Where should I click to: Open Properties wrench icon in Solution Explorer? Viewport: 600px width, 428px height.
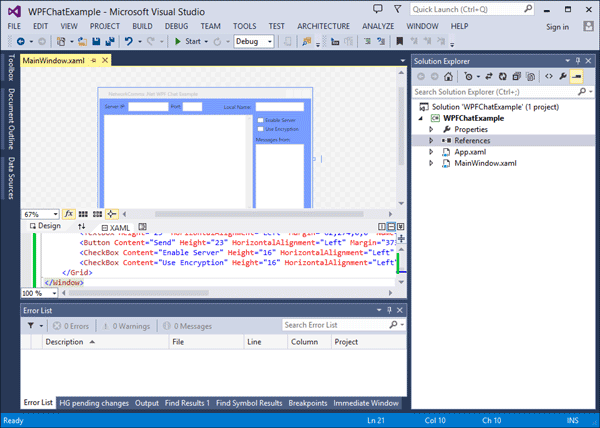[563, 76]
